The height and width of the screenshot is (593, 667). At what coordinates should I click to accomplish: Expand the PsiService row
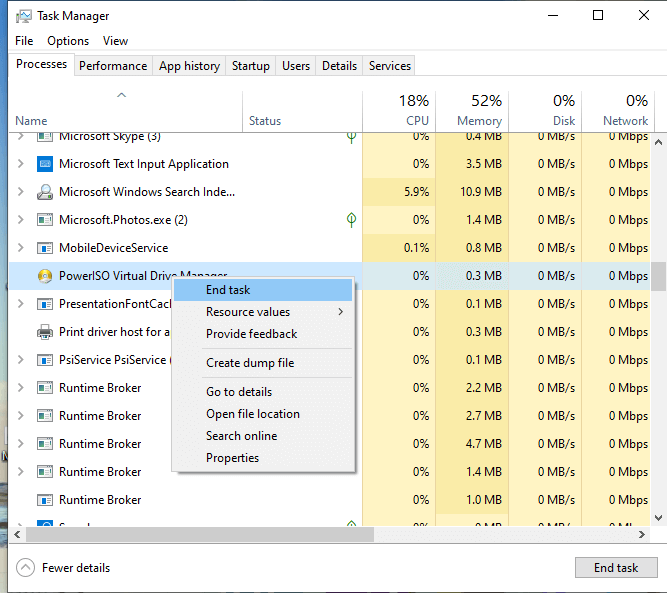[x=20, y=360]
